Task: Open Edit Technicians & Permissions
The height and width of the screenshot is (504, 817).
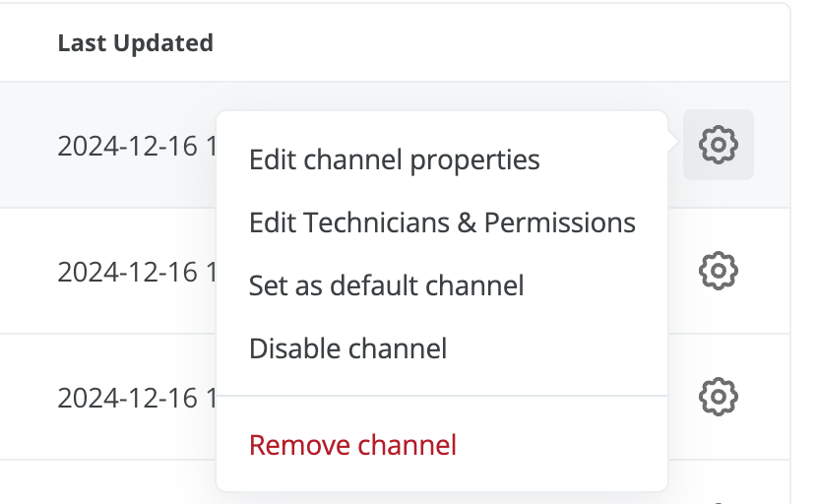Action: [x=442, y=222]
